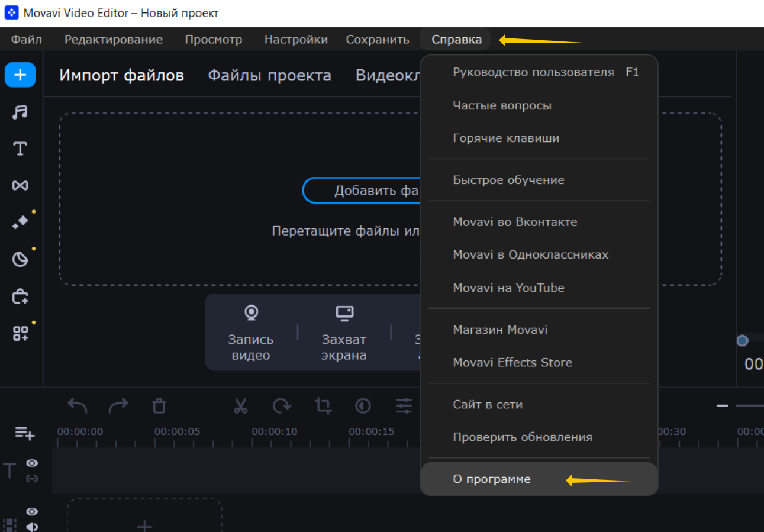Image resolution: width=764 pixels, height=532 pixels.
Task: Open the Просмотр menu
Action: click(x=214, y=40)
